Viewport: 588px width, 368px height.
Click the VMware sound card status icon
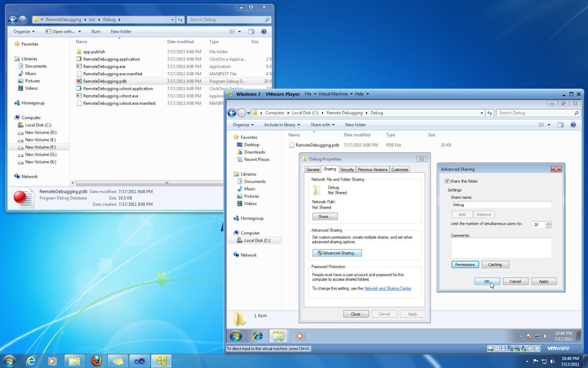[523, 348]
